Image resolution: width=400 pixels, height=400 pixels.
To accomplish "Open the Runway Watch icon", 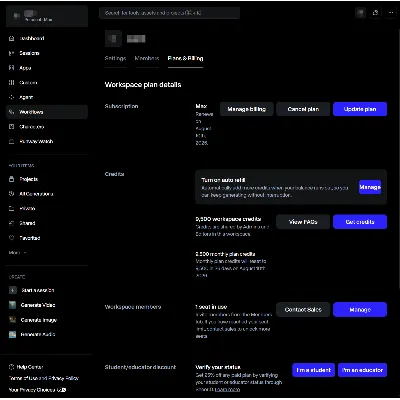I will (x=12, y=141).
